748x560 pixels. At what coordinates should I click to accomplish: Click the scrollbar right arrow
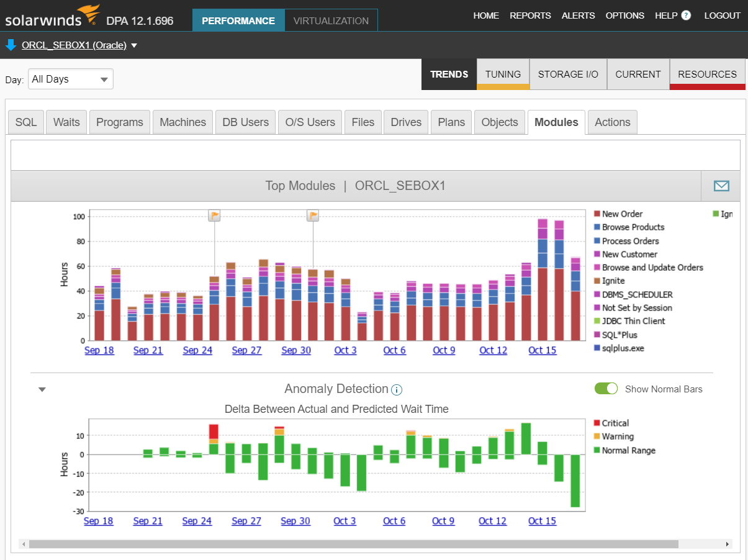pos(728,544)
